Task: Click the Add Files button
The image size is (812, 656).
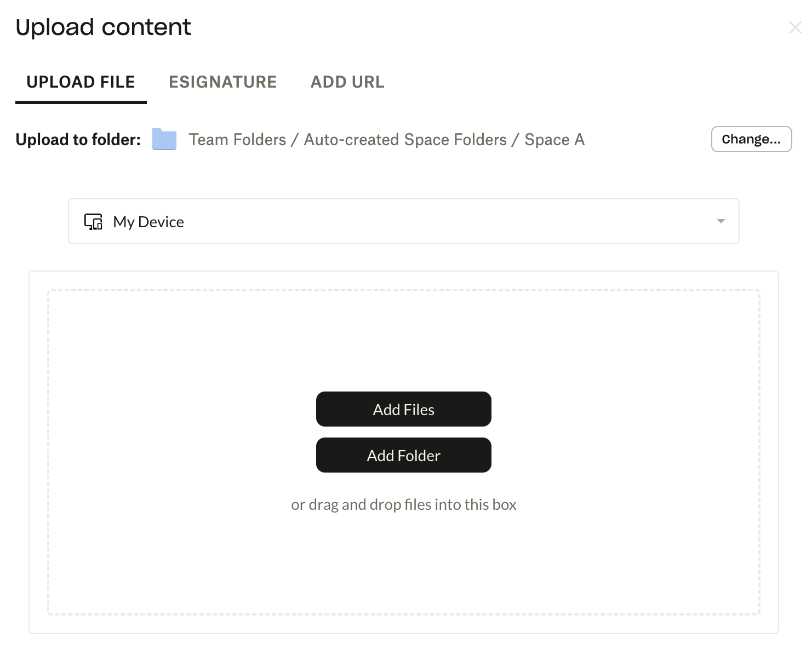Action: 403,409
